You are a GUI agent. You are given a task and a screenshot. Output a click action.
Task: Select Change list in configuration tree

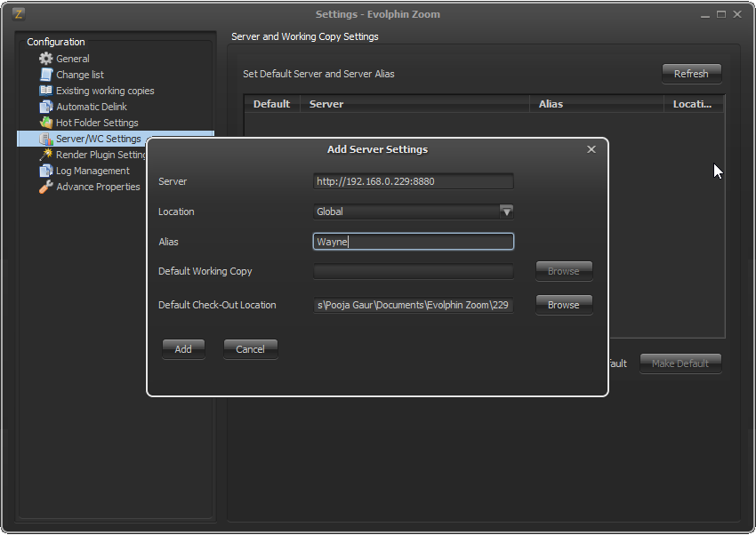pos(80,75)
